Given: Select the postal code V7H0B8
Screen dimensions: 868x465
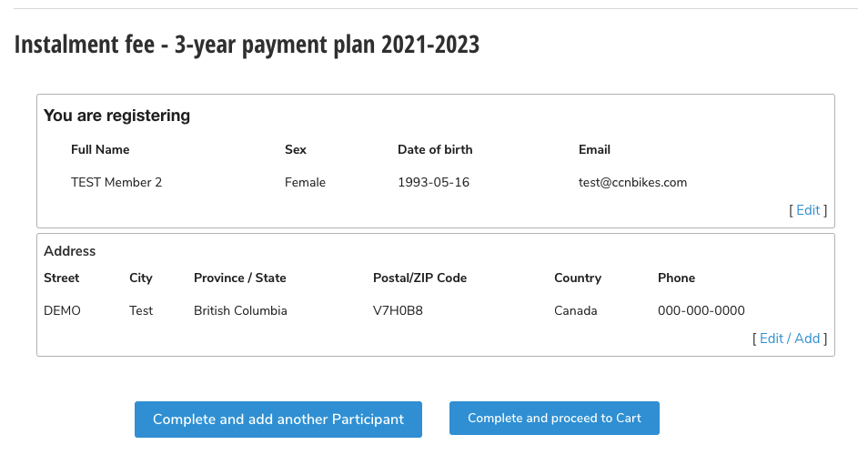Looking at the screenshot, I should pyautogui.click(x=398, y=310).
